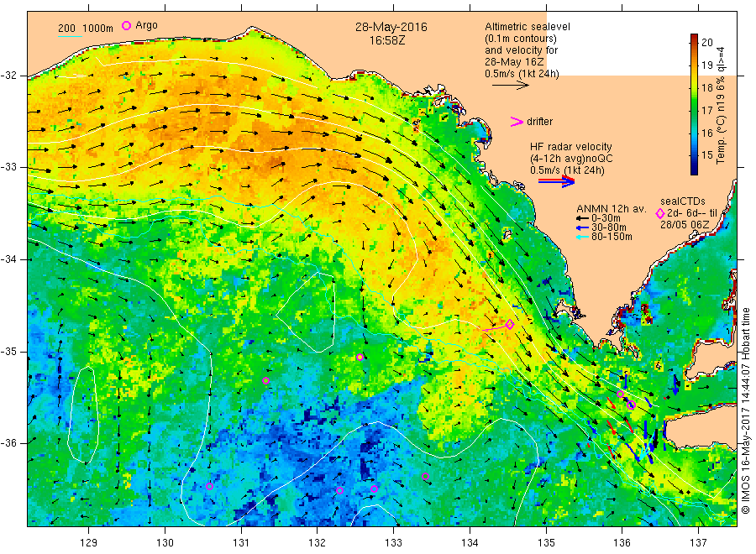Click the colorbar tick label 18
Image resolution: width=756 pixels, height=554 pixels.
coord(706,87)
